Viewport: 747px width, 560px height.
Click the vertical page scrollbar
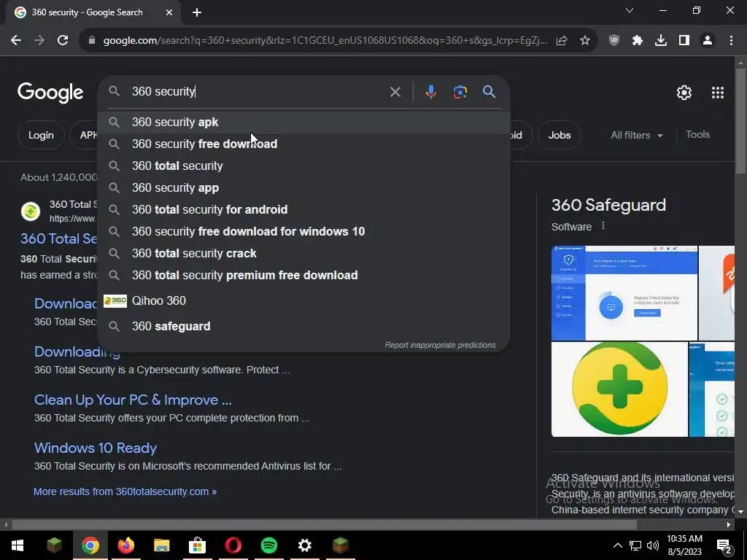pyautogui.click(x=740, y=122)
